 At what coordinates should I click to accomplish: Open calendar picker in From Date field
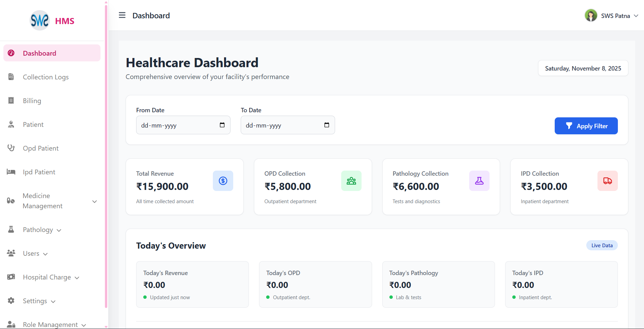[x=222, y=125]
